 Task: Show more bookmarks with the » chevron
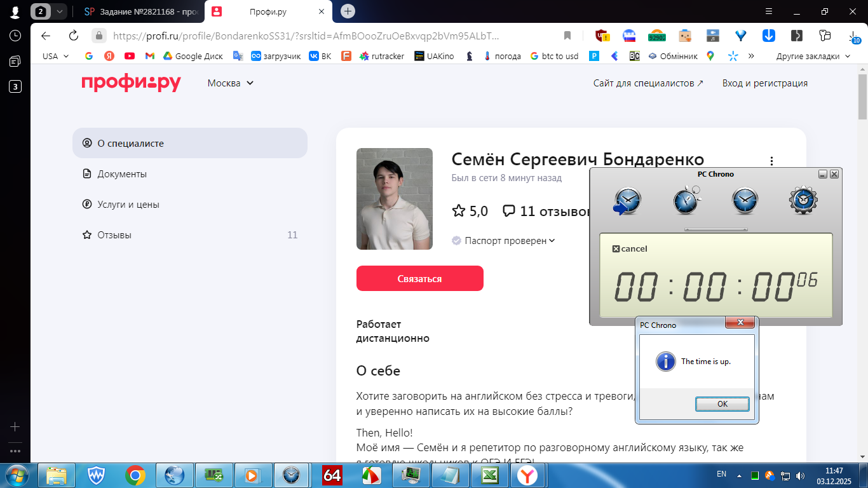751,56
